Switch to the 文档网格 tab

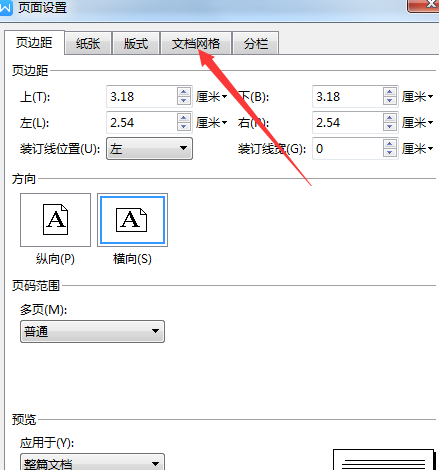(196, 43)
